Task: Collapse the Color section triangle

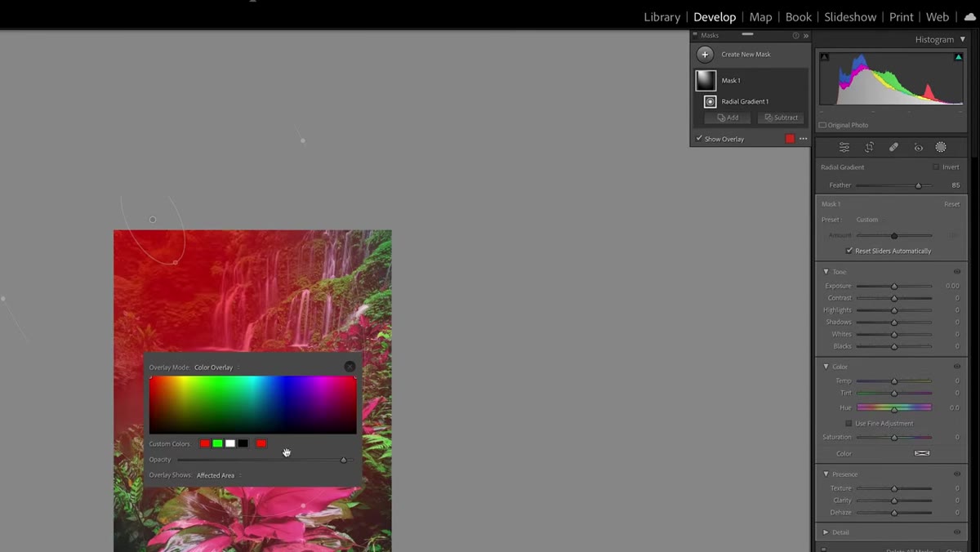Action: coord(826,367)
